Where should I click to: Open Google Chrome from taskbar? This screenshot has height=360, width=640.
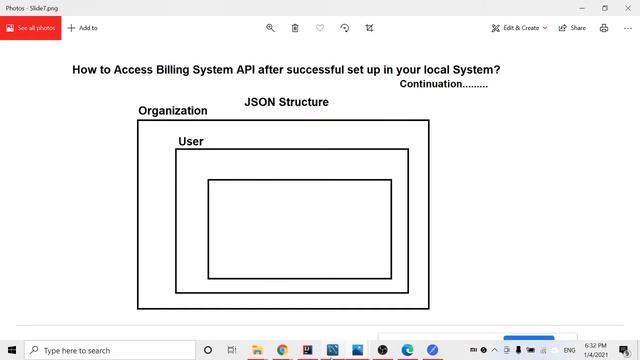[x=282, y=350]
